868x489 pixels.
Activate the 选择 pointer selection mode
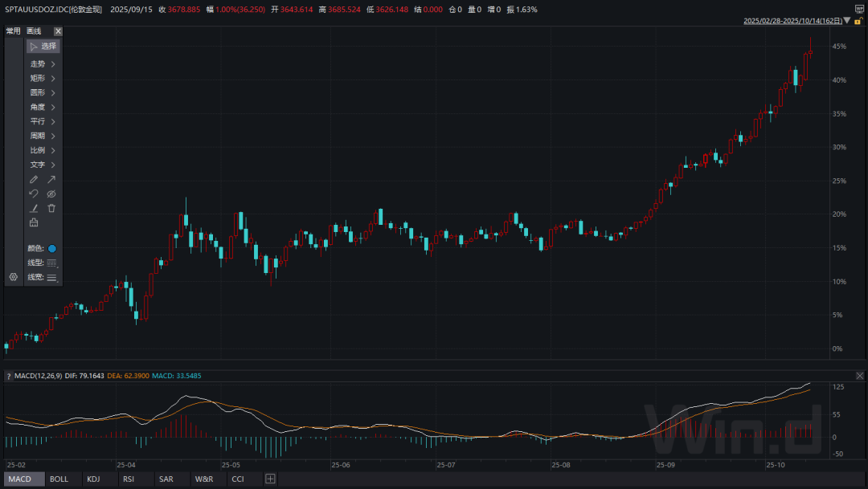(43, 47)
